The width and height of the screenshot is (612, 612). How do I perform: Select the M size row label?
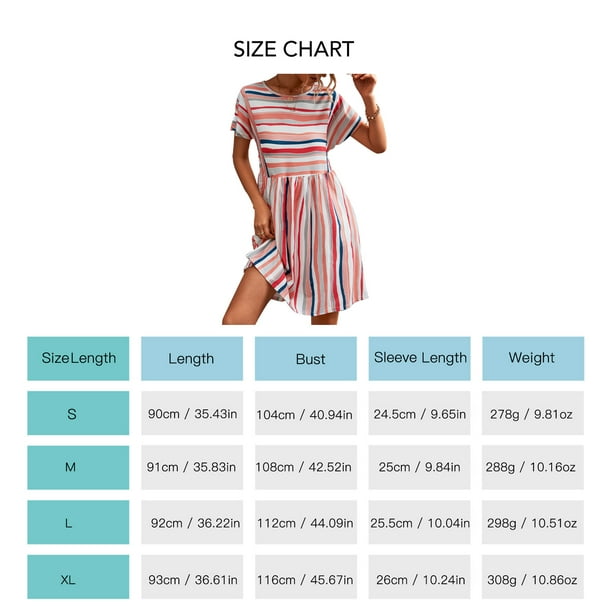coord(72,467)
